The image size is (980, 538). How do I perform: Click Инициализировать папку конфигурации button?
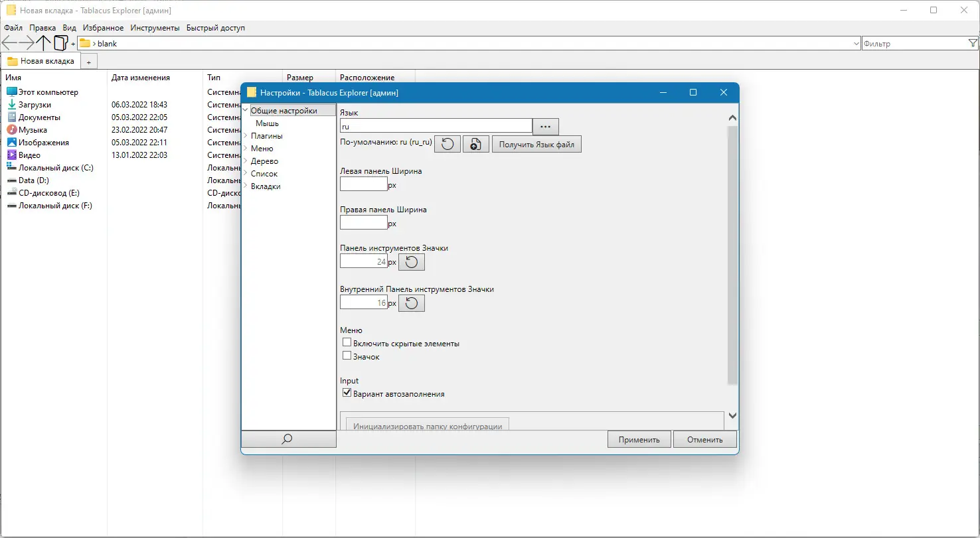tap(428, 425)
